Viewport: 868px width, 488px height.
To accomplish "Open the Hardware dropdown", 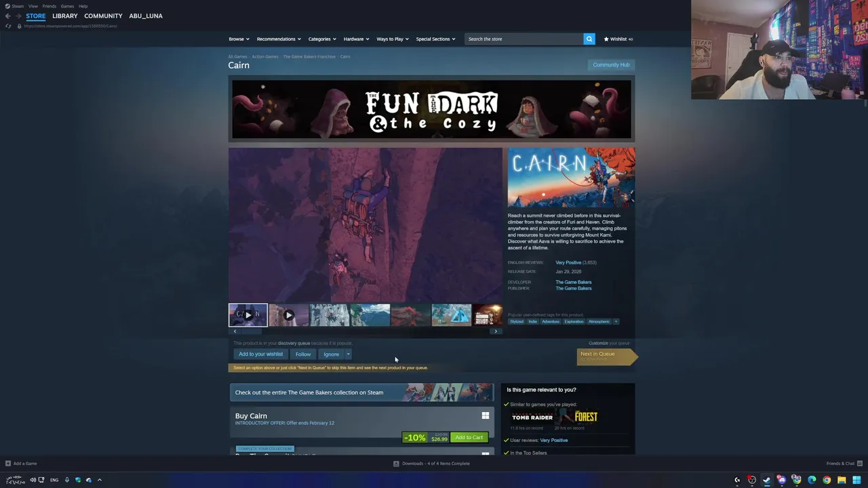I will pos(356,39).
